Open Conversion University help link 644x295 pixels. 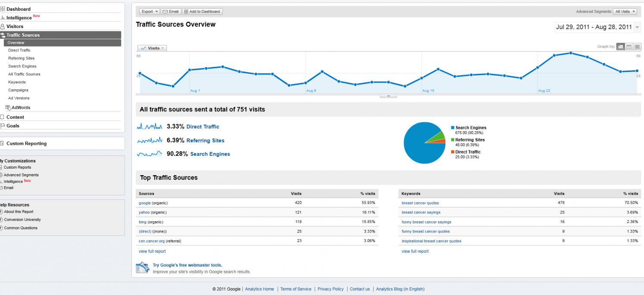coord(22,220)
